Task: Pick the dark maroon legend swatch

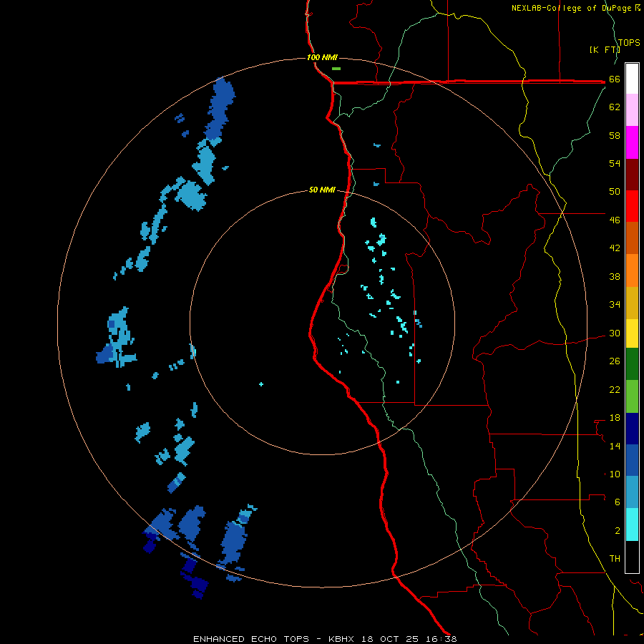Action: point(632,174)
